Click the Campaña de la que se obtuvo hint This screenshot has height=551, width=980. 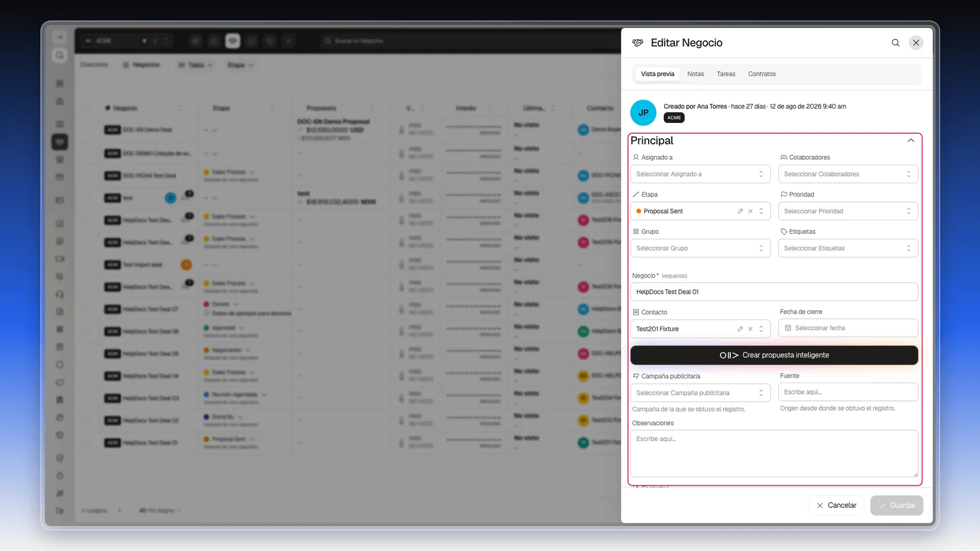pos(688,409)
